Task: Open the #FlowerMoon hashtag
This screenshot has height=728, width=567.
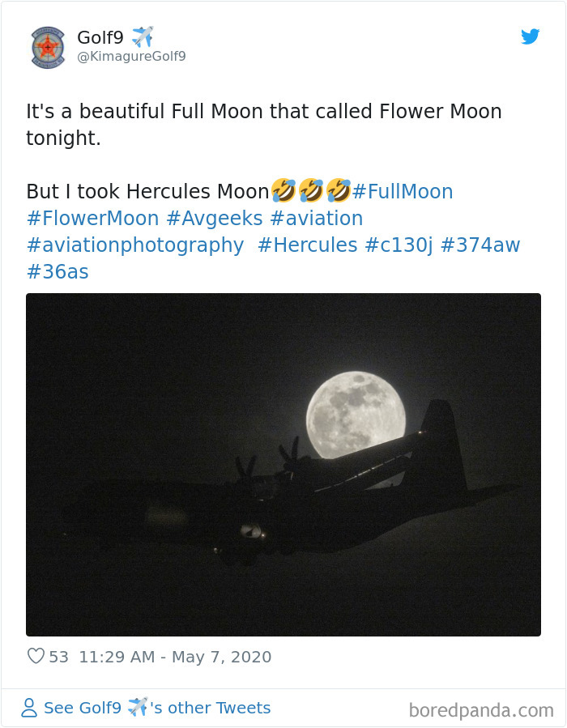Action: (93, 218)
